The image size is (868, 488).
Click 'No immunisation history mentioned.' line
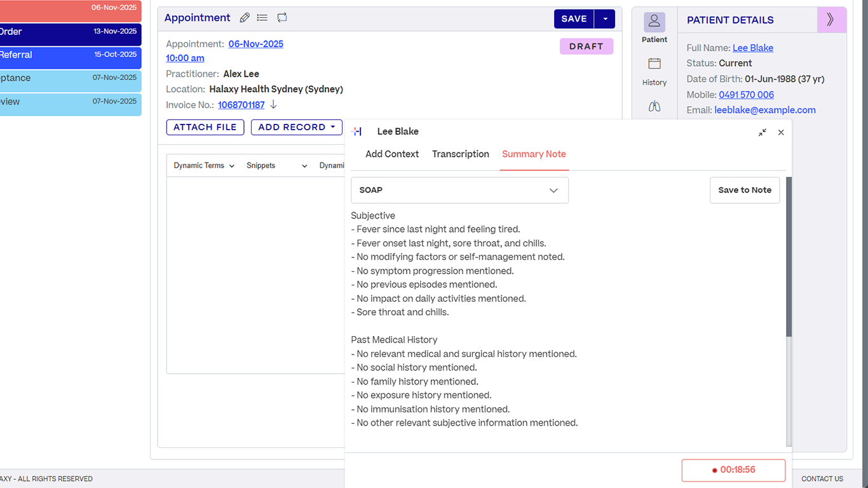click(x=430, y=409)
